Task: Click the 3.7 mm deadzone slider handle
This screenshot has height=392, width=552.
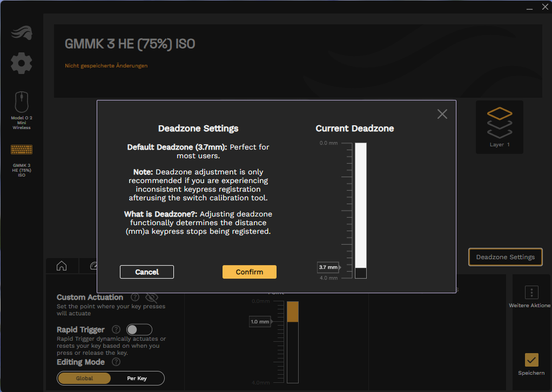Action: tap(328, 267)
